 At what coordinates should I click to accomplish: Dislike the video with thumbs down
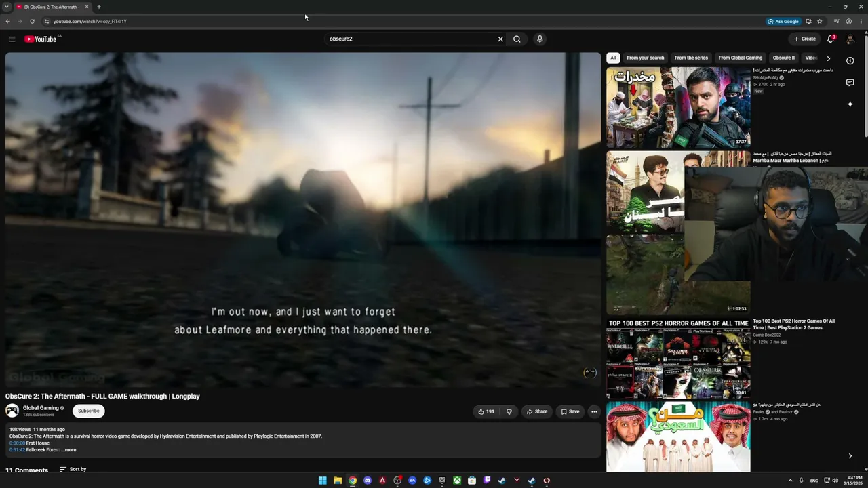coord(509,411)
